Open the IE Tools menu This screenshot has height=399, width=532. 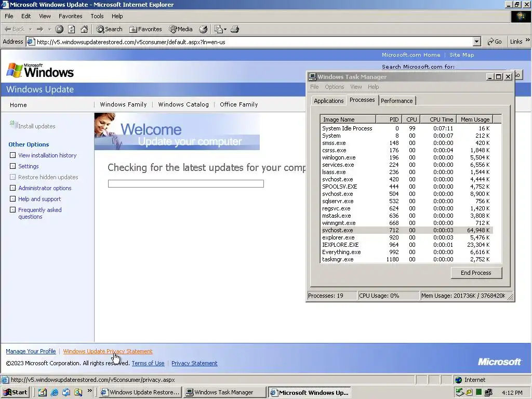point(97,16)
